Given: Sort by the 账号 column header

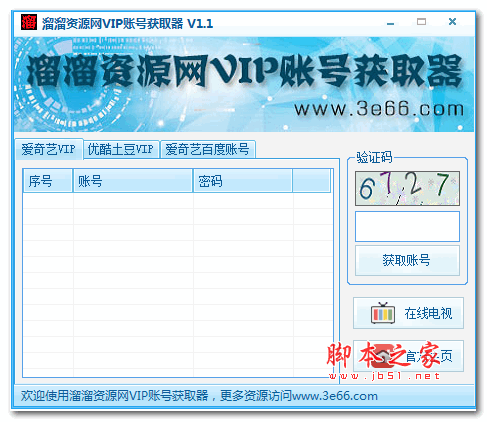Looking at the screenshot, I should [133, 181].
